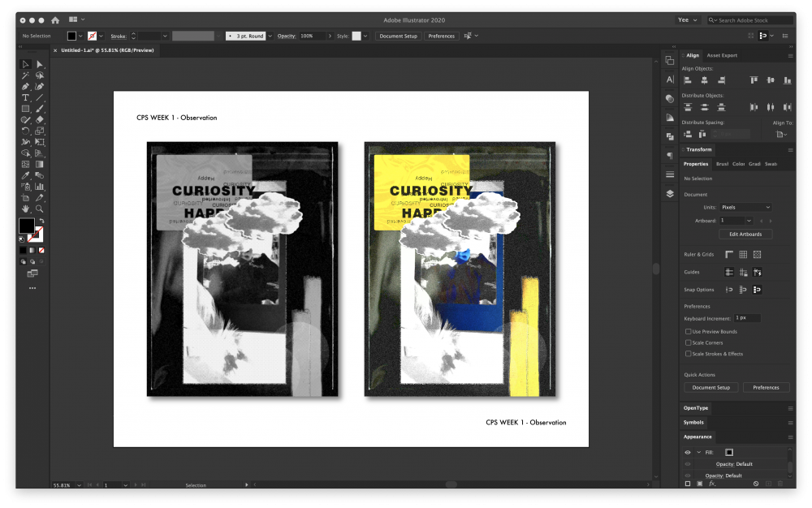Click the control bar fill color swatch
The width and height of the screenshot is (812, 508).
tap(71, 37)
